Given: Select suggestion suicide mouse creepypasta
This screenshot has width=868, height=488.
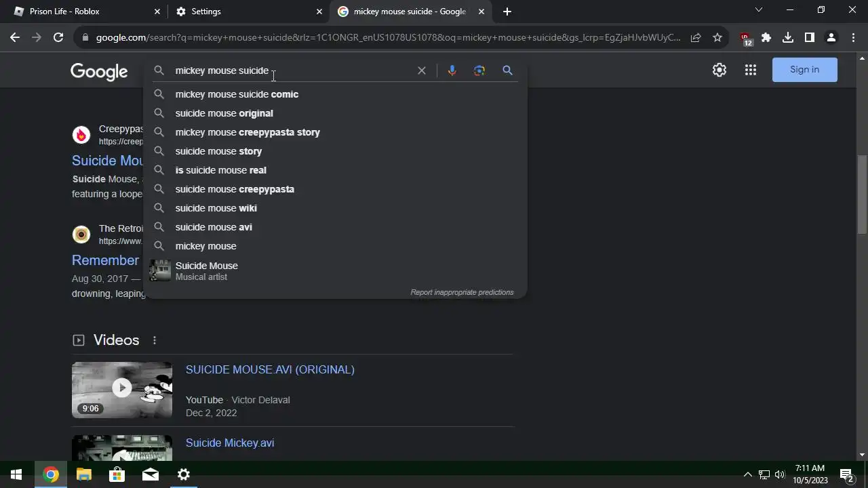Looking at the screenshot, I should click(335, 189).
